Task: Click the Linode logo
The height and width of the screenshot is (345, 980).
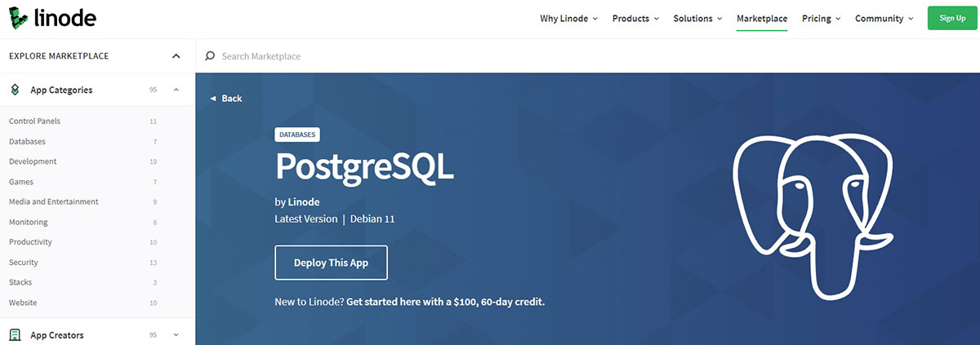Action: pos(53,18)
